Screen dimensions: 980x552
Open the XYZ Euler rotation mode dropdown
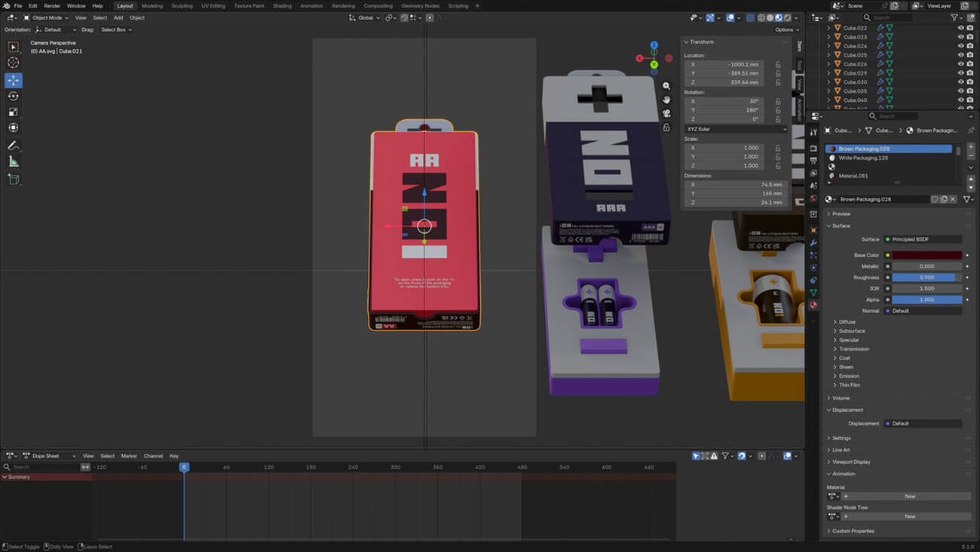tap(736, 129)
